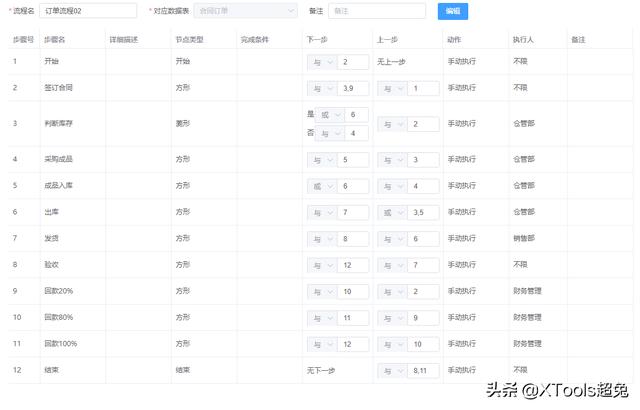Viewport: 640px width, 410px height.
Task: Click 手动执行 action in 验收 row
Action: (x=462, y=265)
